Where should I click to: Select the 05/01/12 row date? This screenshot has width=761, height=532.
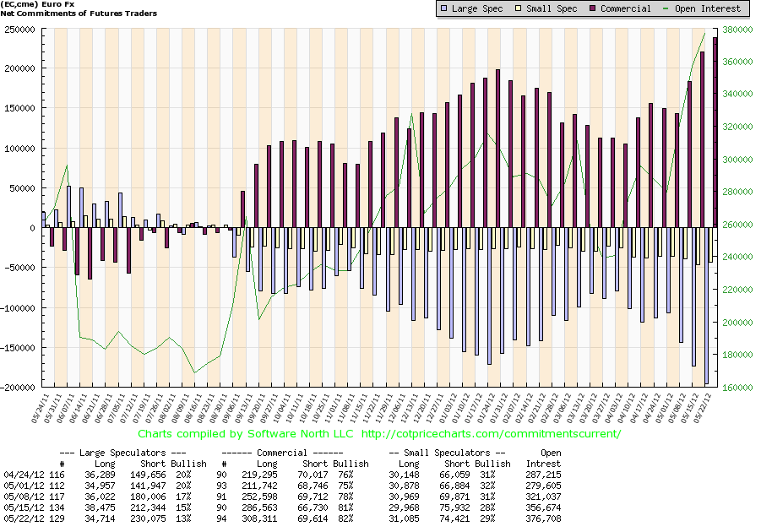tap(24, 486)
